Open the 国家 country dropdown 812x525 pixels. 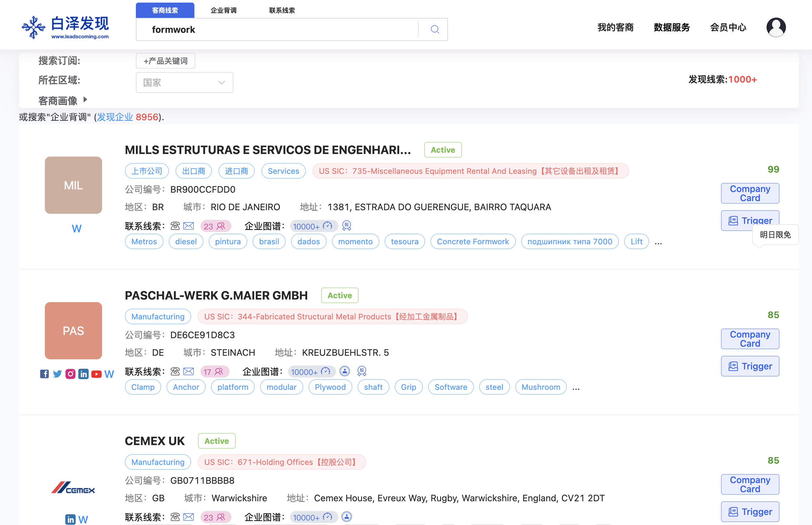click(185, 83)
